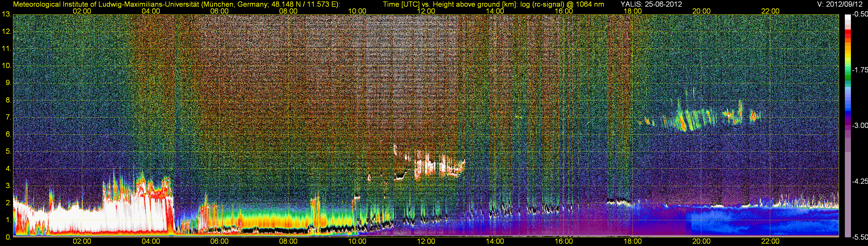Click the 08:00 label on the bottom time axis

click(288, 241)
